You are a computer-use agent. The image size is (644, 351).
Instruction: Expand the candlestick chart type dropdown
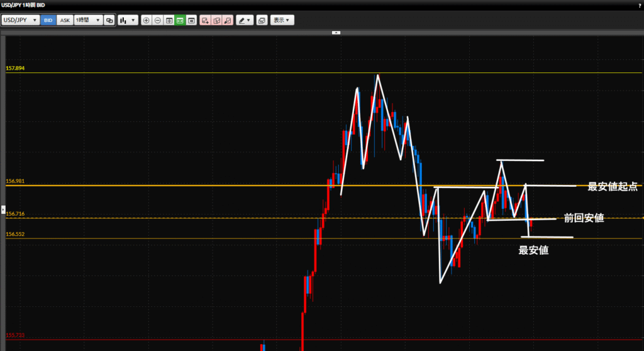pos(128,20)
